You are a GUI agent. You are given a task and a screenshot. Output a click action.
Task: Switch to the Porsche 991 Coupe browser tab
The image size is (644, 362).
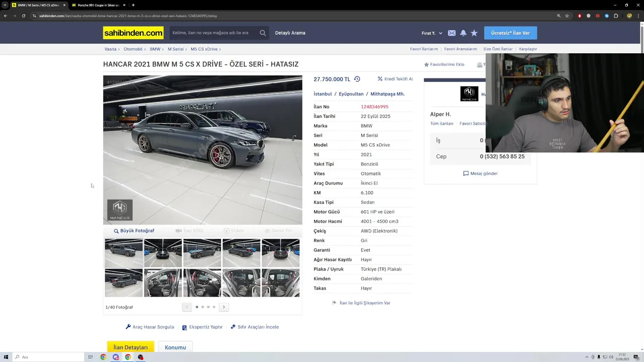click(x=98, y=5)
